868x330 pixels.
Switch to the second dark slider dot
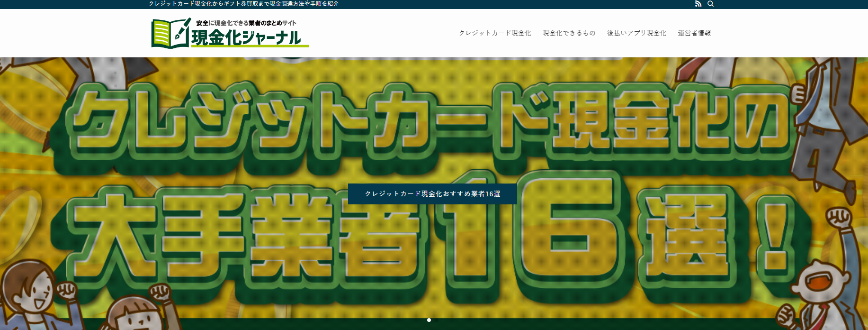[437, 320]
